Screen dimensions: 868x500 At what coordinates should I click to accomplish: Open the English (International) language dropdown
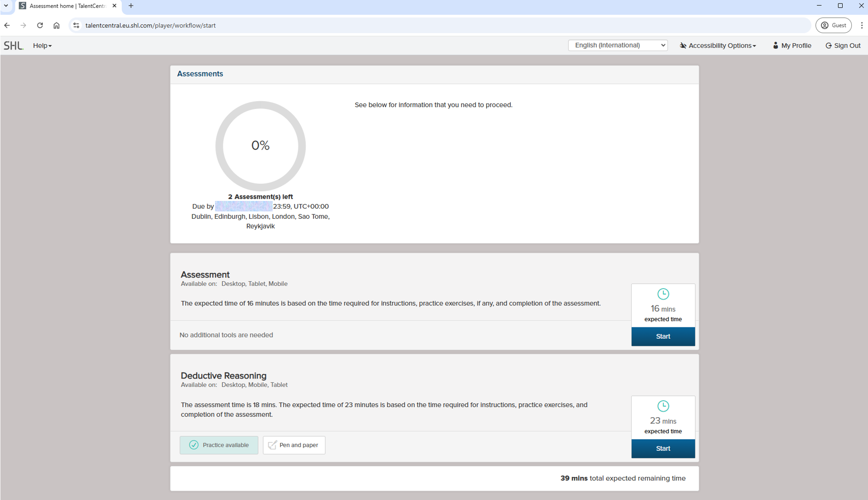coord(618,45)
